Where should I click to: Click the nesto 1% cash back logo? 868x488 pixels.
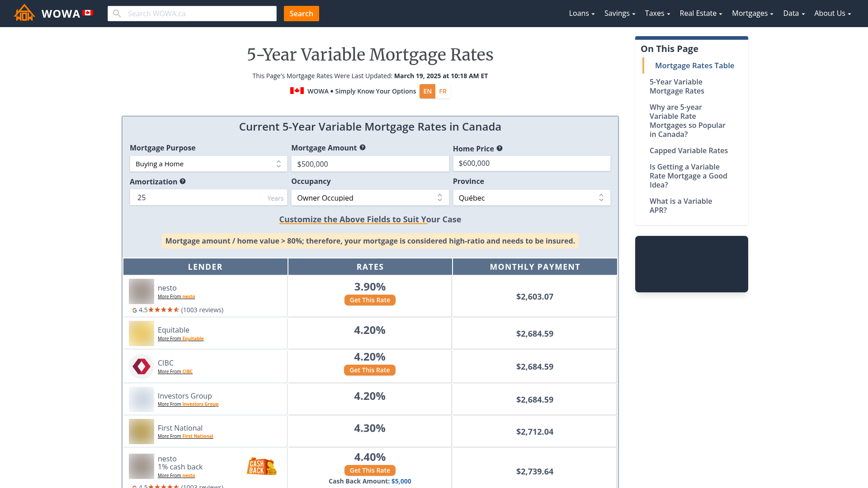(142, 466)
